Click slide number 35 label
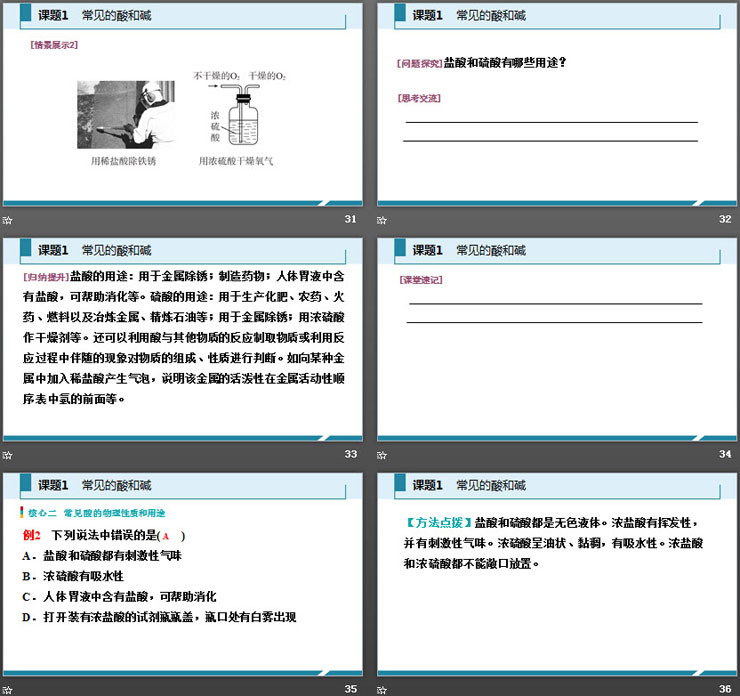The height and width of the screenshot is (696, 740). 350,689
